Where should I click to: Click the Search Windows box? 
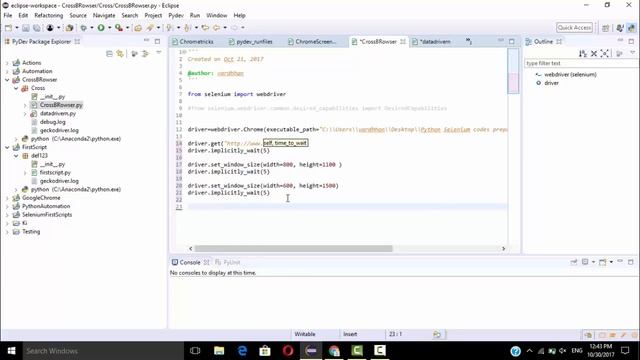tap(103, 351)
